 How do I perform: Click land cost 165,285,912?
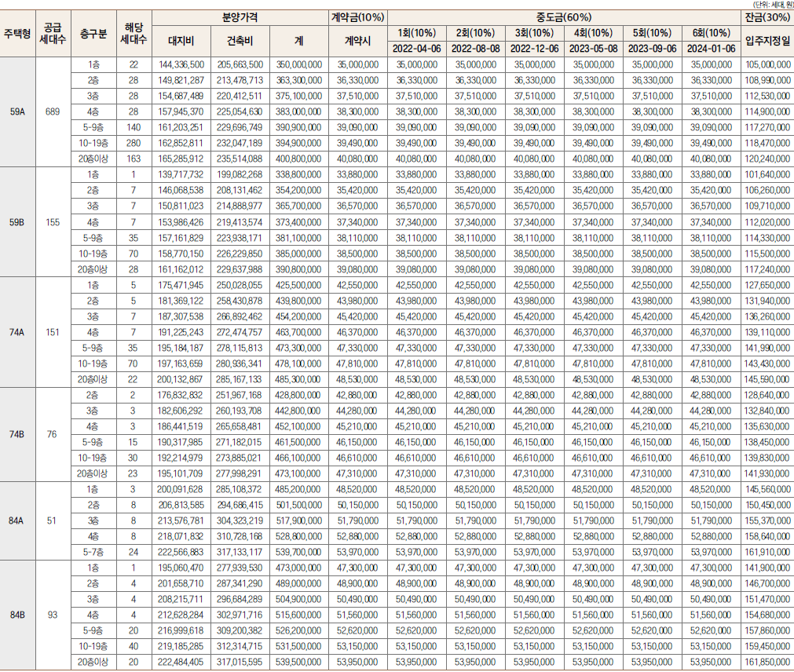click(181, 159)
